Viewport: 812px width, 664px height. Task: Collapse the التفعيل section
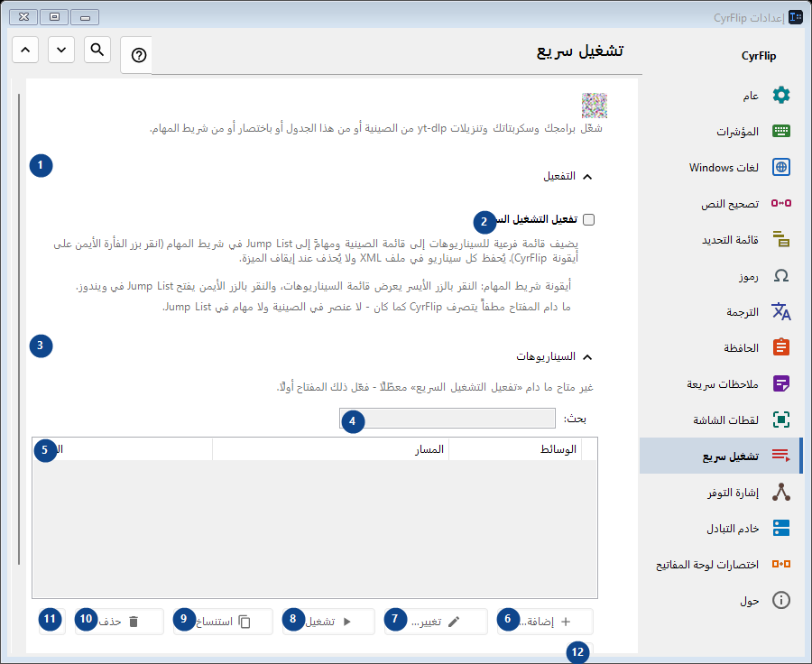(x=587, y=177)
